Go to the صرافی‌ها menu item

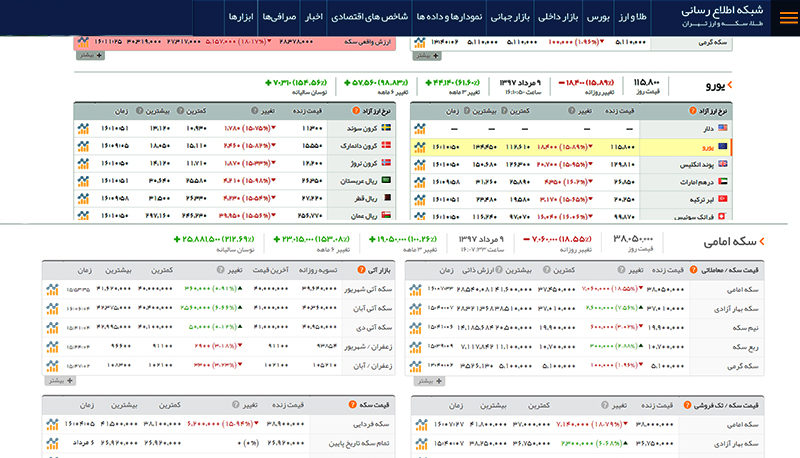tap(279, 17)
